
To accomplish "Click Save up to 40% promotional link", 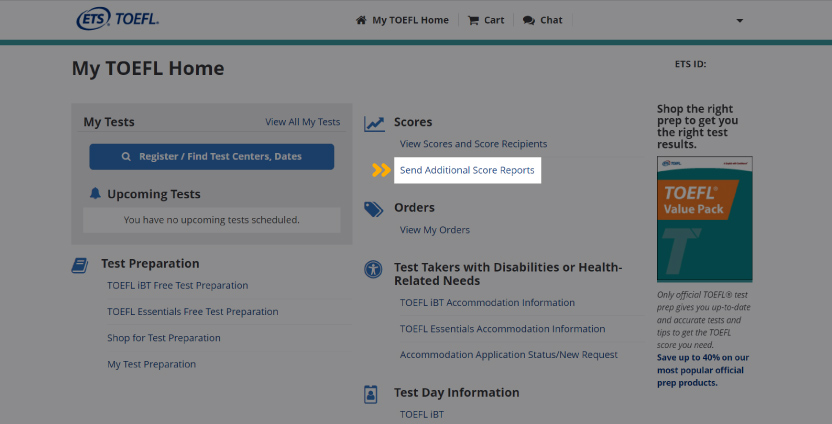I will pos(703,370).
